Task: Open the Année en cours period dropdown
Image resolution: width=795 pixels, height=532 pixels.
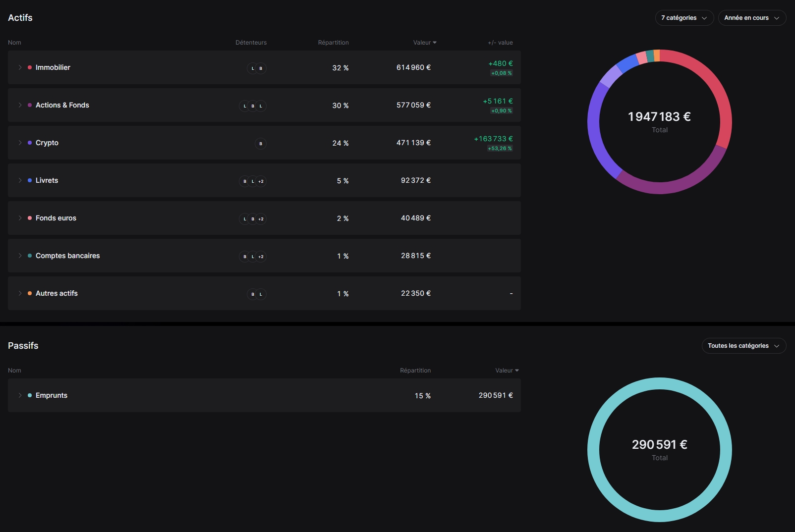Action: tap(751, 18)
